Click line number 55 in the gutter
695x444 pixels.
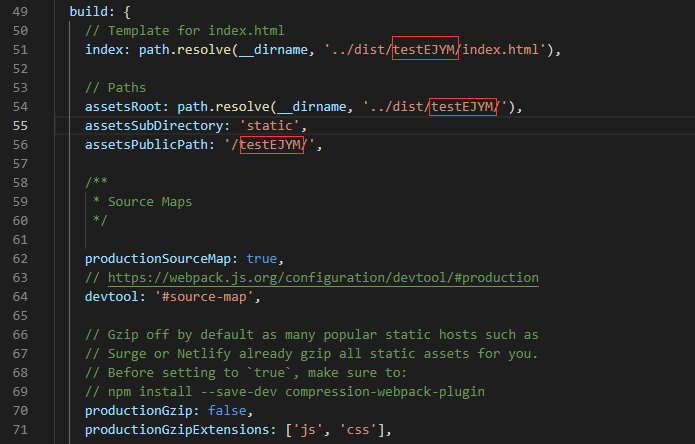(x=20, y=126)
